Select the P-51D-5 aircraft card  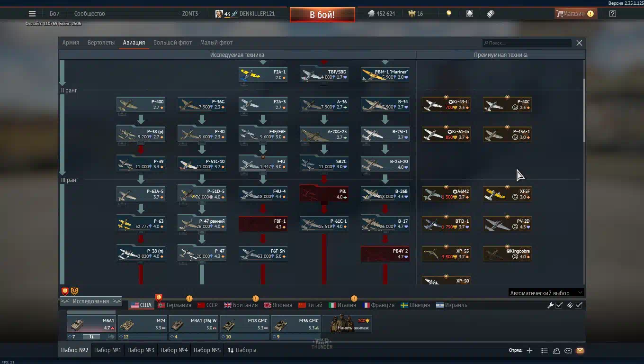click(202, 194)
